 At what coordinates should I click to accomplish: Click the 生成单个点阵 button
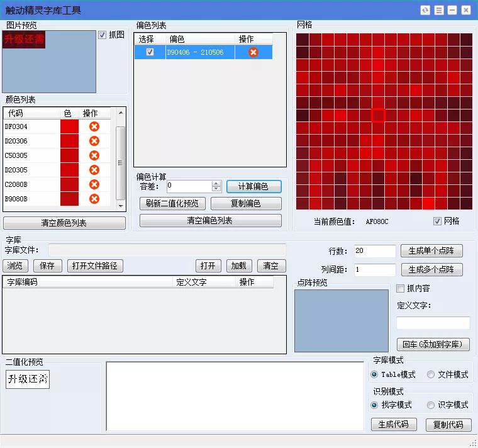pyautogui.click(x=431, y=250)
